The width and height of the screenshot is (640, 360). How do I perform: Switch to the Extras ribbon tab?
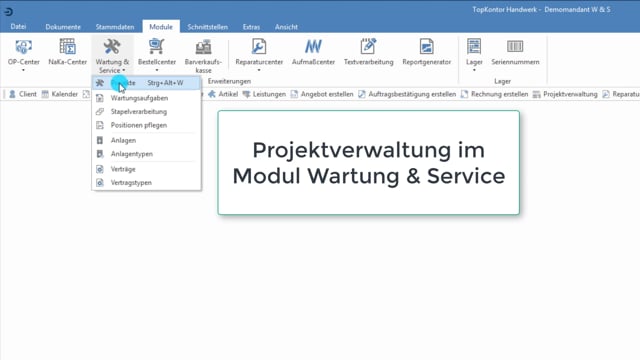click(251, 27)
